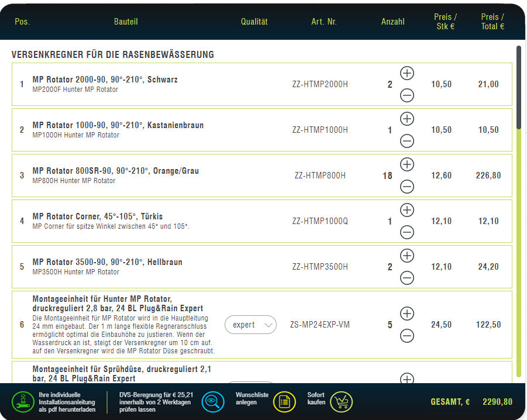This screenshot has width=527, height=420.
Task: Click product name 'MP Rotator 1000-90, 90°-210°, Kastanienbraun'
Action: click(x=118, y=125)
